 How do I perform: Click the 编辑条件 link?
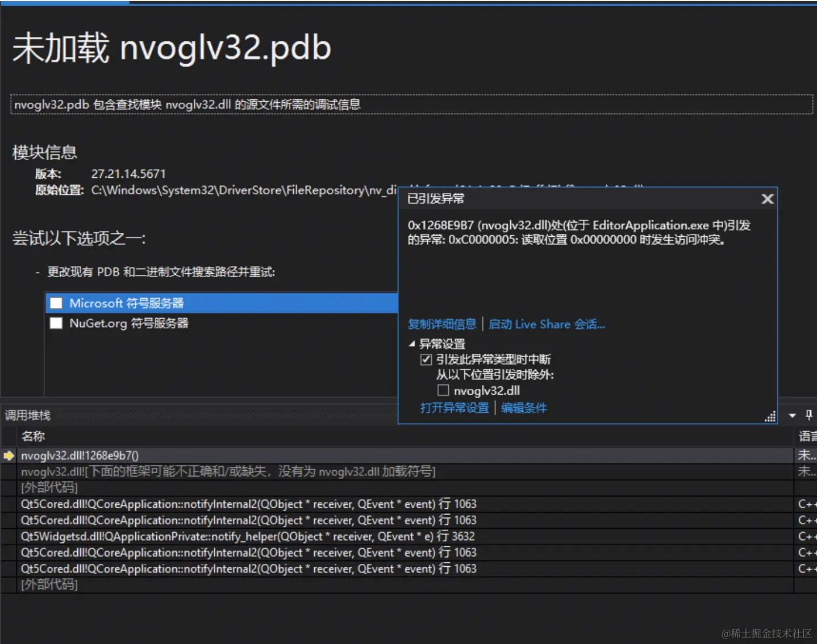coord(524,408)
